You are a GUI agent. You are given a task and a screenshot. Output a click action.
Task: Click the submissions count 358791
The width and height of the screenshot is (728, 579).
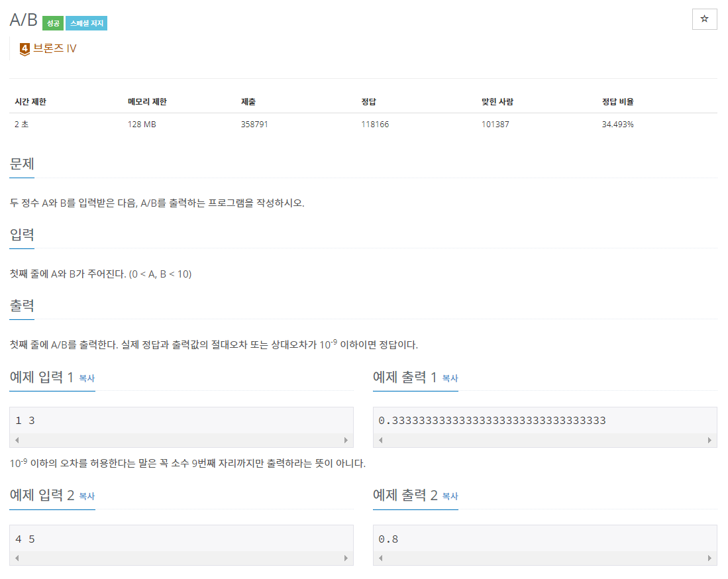(x=254, y=125)
